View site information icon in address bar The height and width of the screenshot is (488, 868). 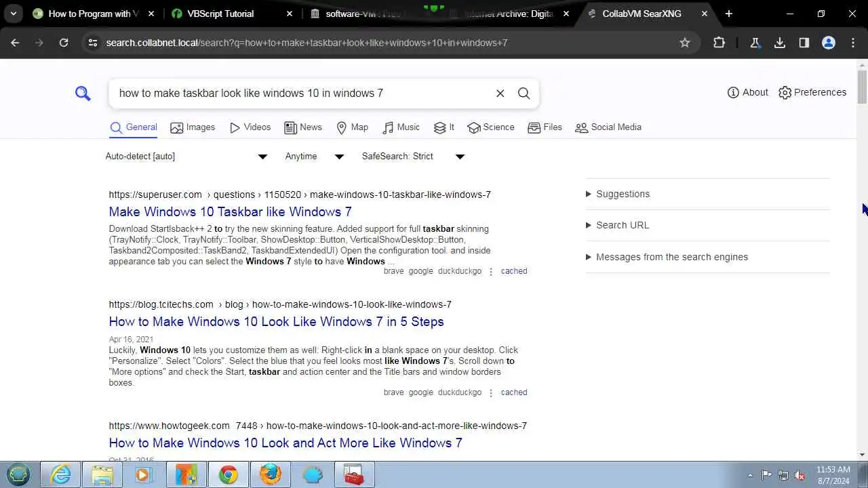93,43
